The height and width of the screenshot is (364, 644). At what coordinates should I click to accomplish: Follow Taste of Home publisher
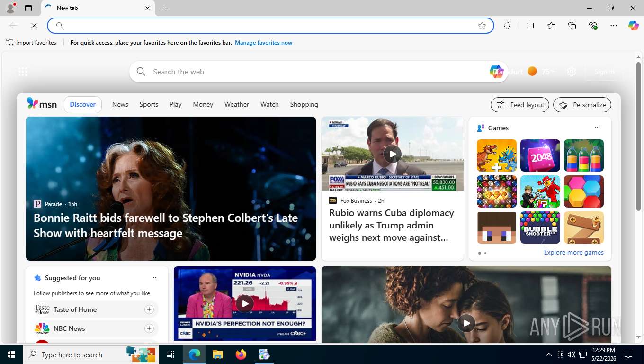149,309
